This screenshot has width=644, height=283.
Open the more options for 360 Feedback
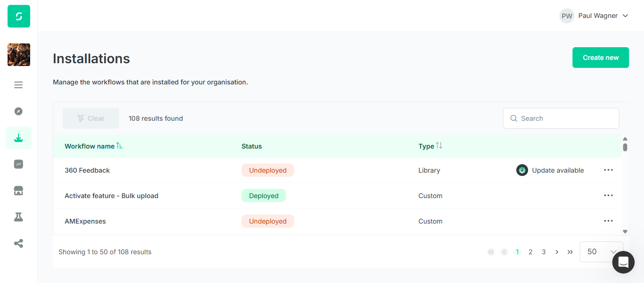pos(608,170)
